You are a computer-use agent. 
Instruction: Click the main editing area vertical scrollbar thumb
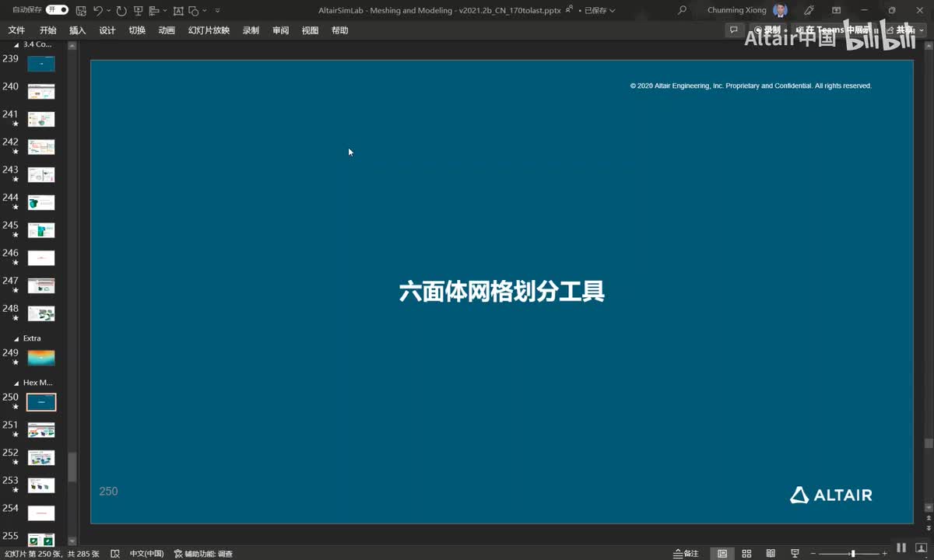928,443
